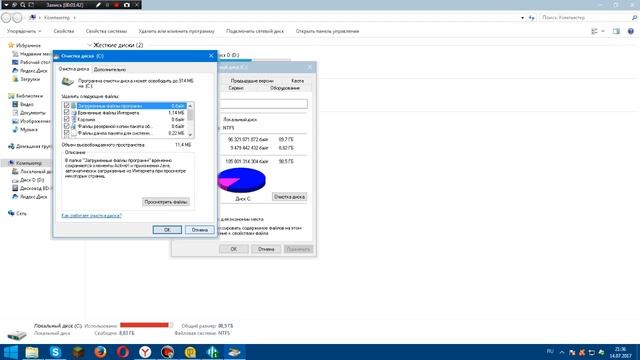The image size is (640, 360).
Task: Open Оборудование tab in properties window
Action: (x=285, y=88)
